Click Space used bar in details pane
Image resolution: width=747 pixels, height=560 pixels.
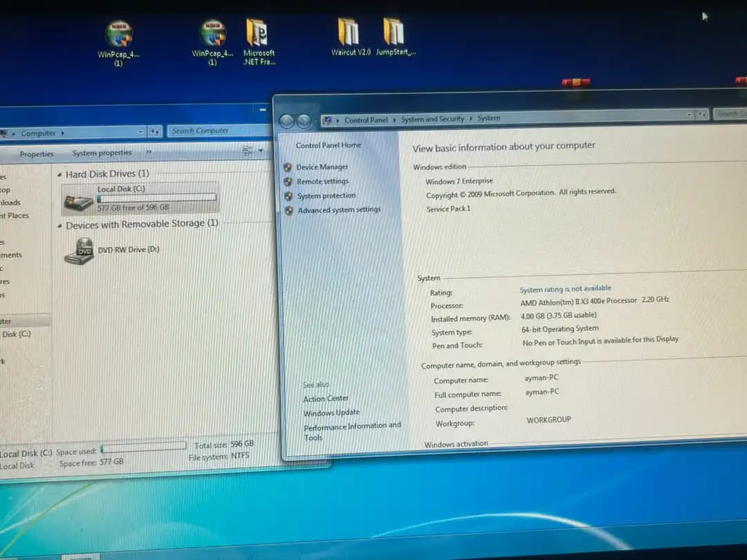(143, 447)
